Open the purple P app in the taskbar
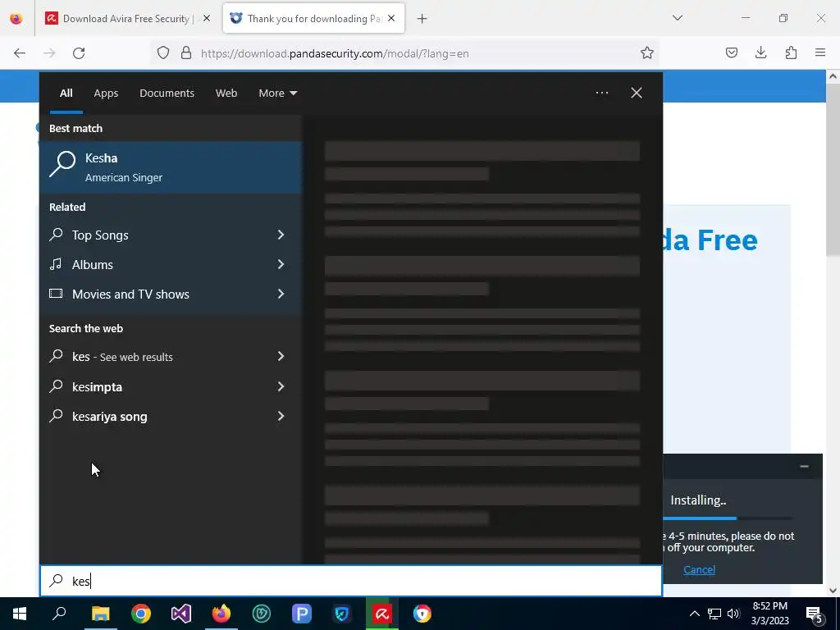 point(302,614)
